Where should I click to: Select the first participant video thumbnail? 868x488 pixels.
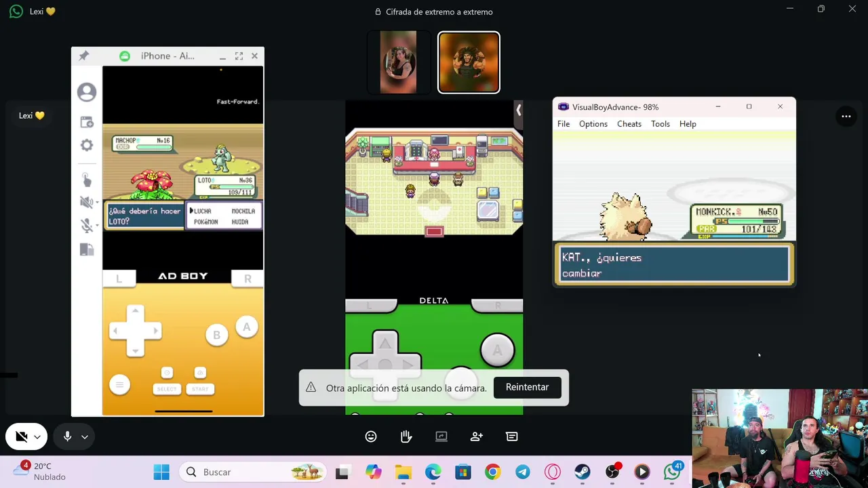[399, 62]
